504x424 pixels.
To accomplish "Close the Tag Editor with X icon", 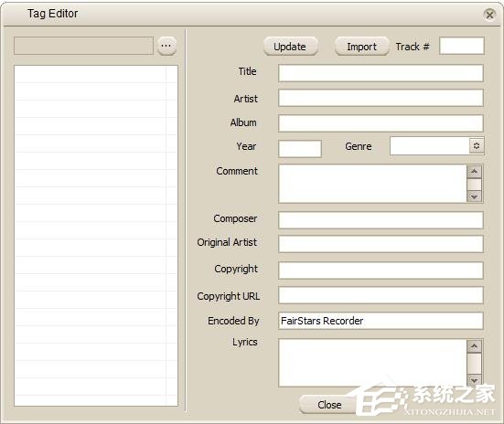I will click(489, 15).
